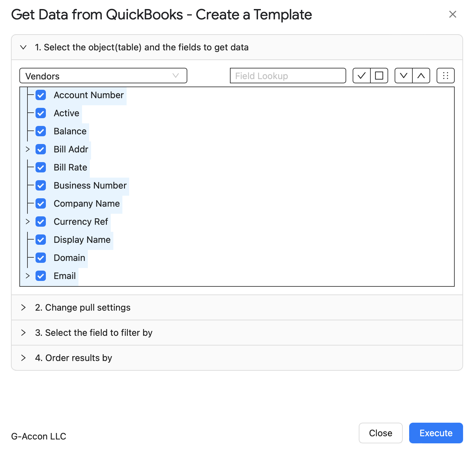
Task: Expand the Order results by chevron
Action: tap(23, 358)
